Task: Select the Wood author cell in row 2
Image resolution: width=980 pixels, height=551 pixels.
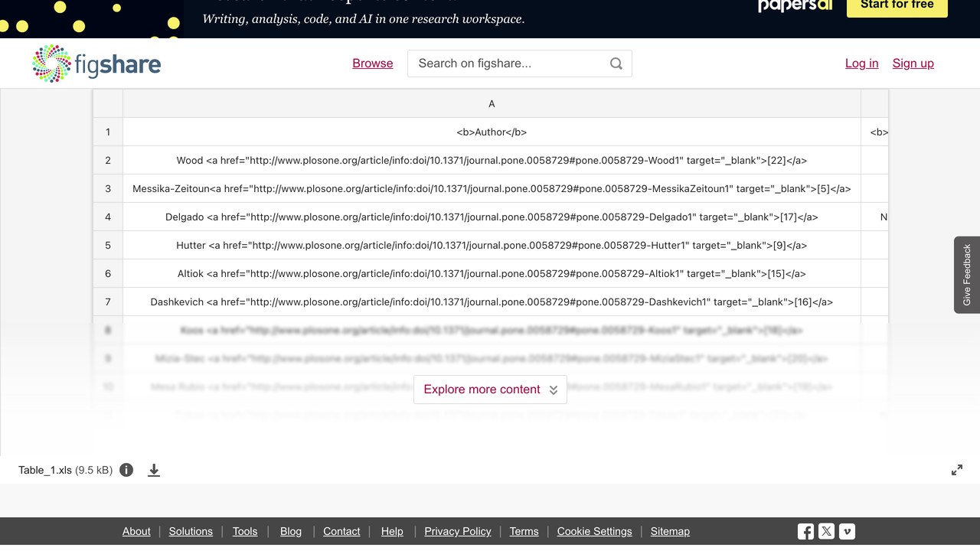Action: point(492,160)
